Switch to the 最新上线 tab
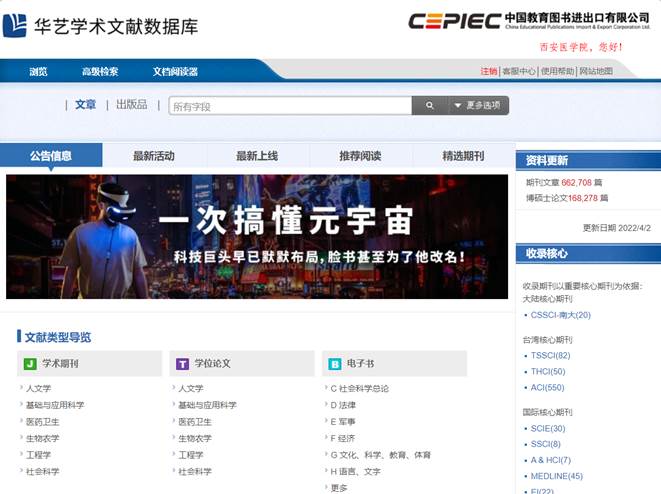661x494 pixels. point(257,156)
